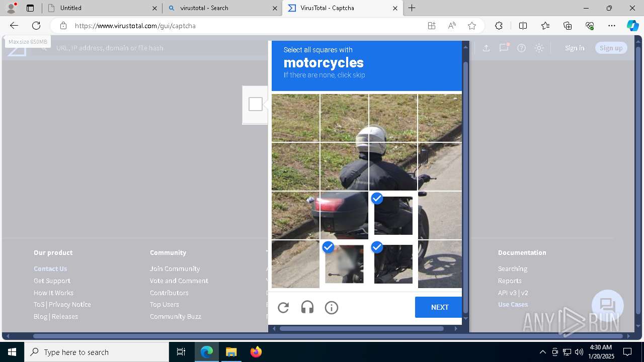
Task: Close the Untitled tab
Action: (x=154, y=8)
